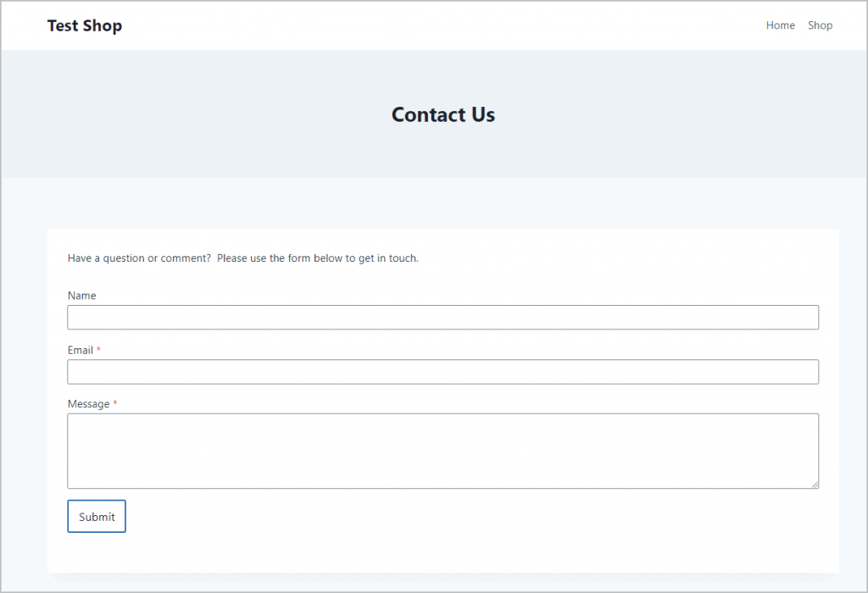Click the page body background area

click(x=21, y=381)
